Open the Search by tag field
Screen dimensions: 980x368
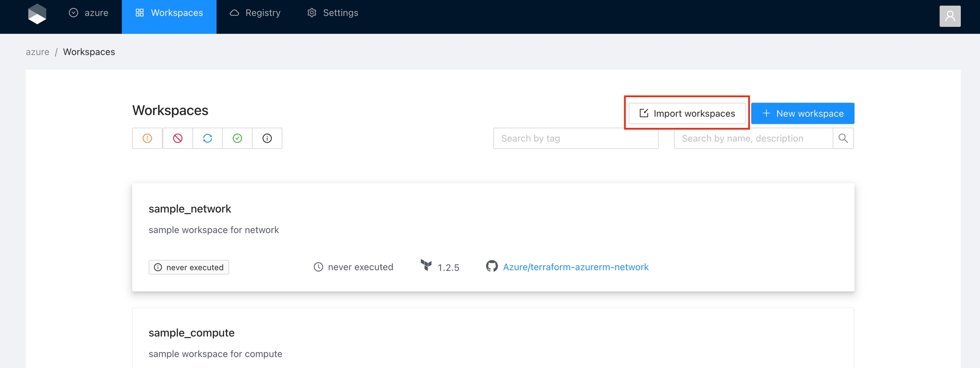(575, 138)
